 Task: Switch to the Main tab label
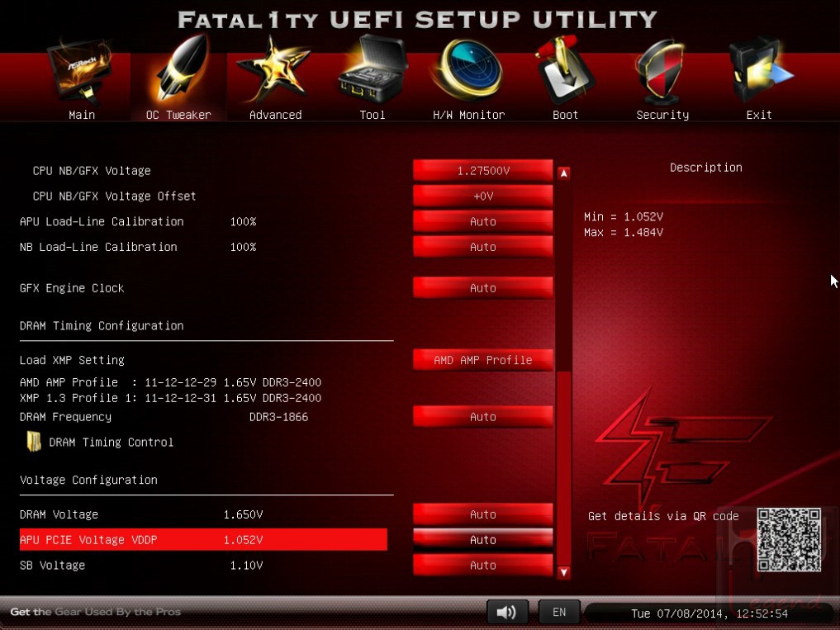82,115
